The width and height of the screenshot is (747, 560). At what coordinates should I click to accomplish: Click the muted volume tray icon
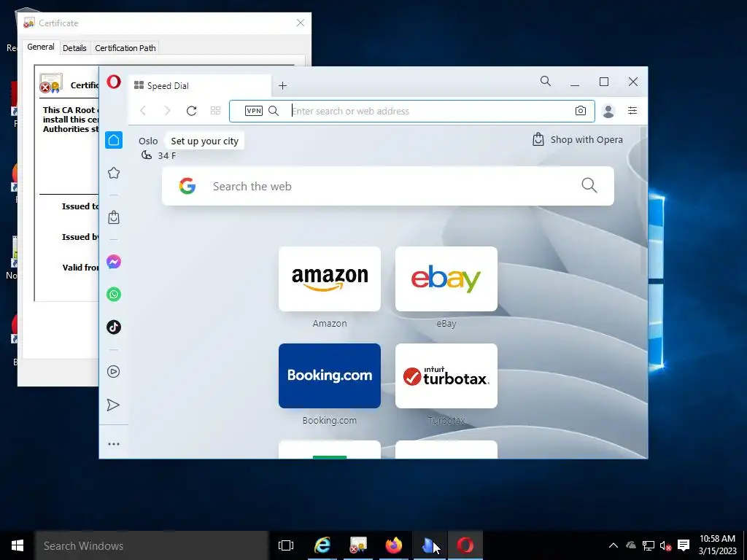(665, 545)
